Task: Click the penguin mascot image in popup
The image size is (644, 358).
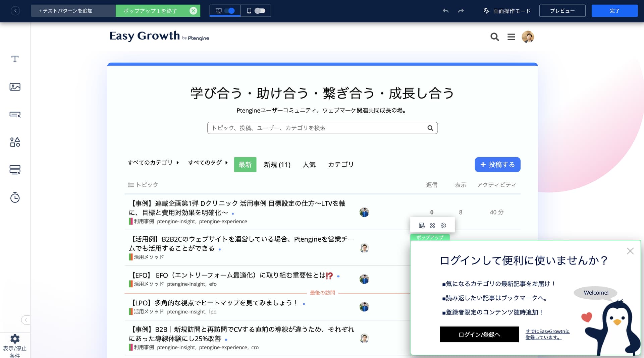Action: (612, 328)
